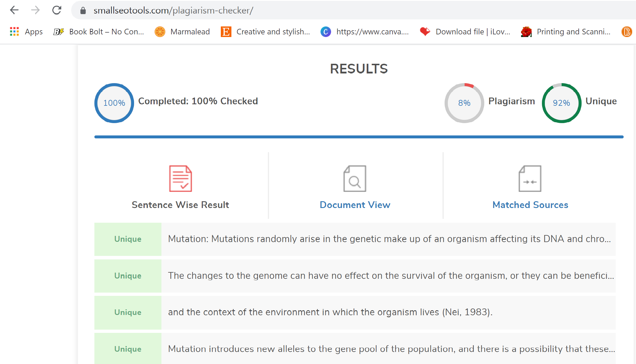Open the Matched Sources tab

[x=530, y=204]
